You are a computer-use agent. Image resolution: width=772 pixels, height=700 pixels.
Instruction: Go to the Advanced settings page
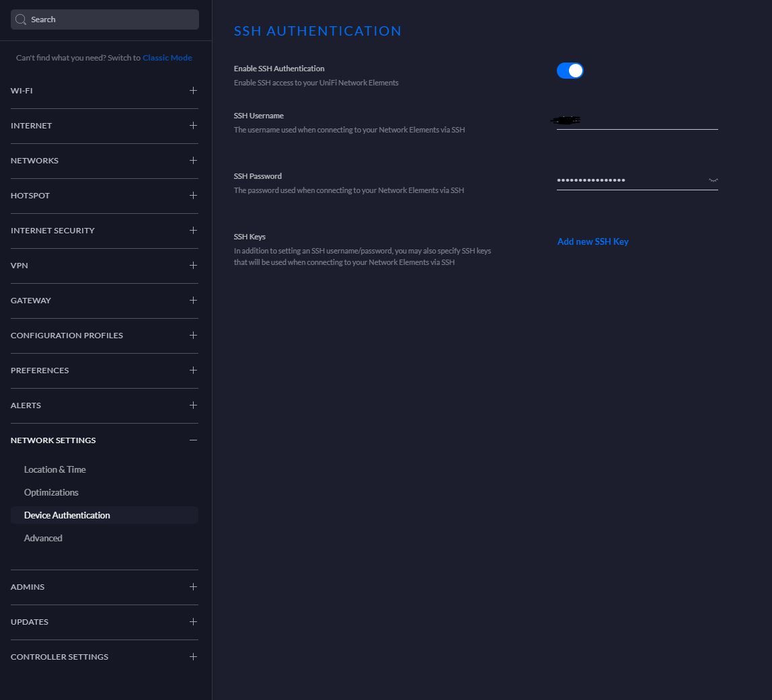(x=43, y=538)
